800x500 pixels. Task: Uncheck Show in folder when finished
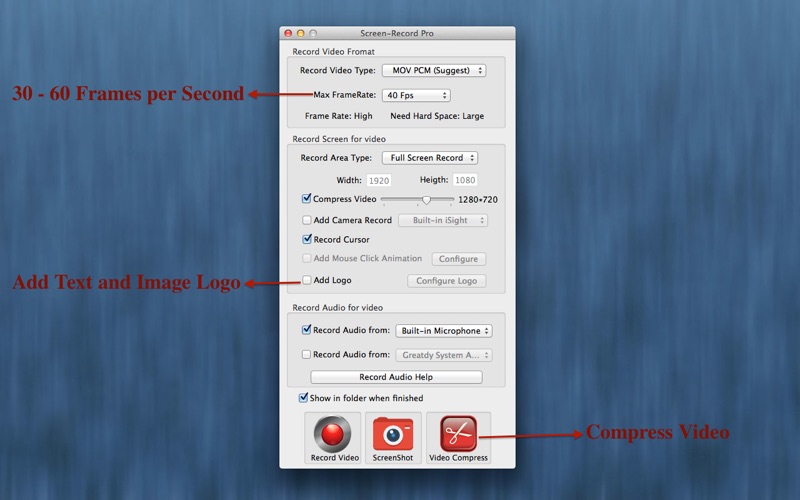(303, 397)
